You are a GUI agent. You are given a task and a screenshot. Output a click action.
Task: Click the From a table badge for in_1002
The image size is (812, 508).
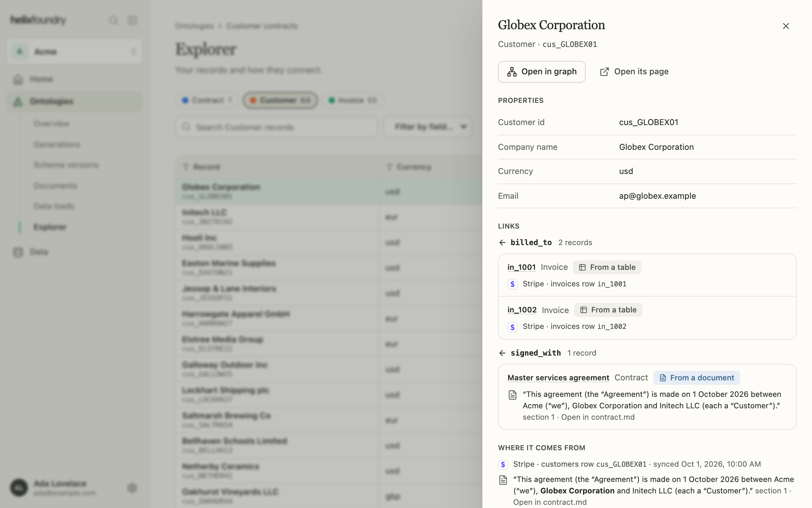tap(608, 310)
